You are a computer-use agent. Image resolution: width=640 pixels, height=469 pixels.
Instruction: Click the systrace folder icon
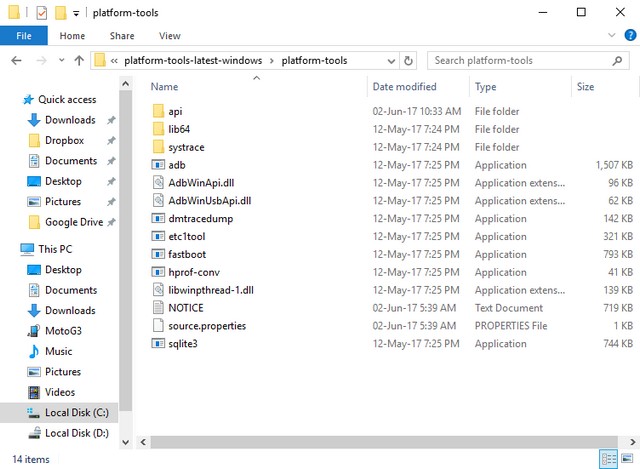point(158,147)
